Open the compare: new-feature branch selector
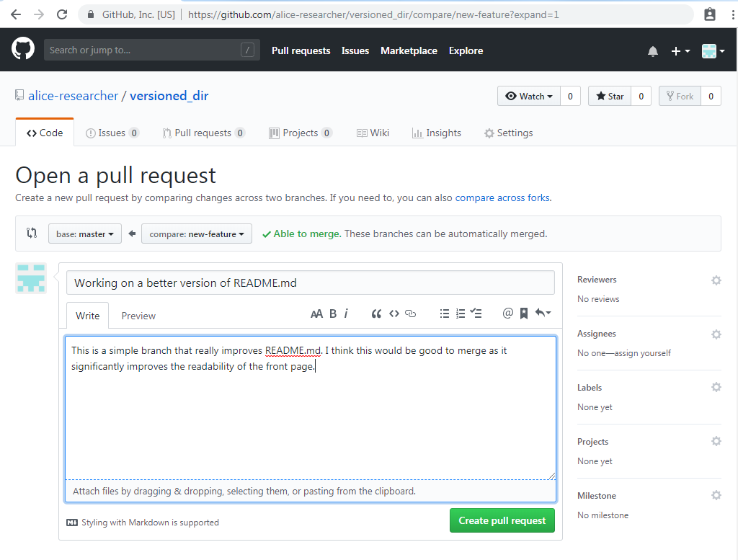 click(196, 233)
